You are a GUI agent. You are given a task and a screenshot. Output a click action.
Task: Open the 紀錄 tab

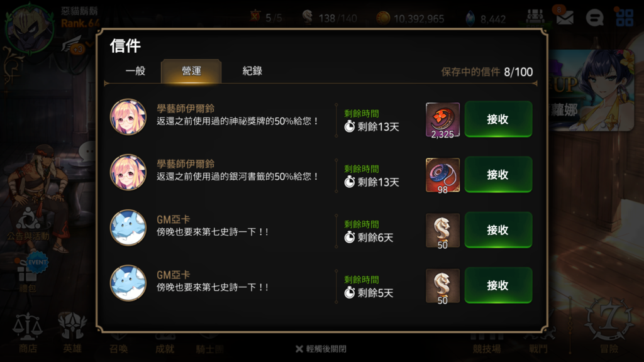[252, 71]
